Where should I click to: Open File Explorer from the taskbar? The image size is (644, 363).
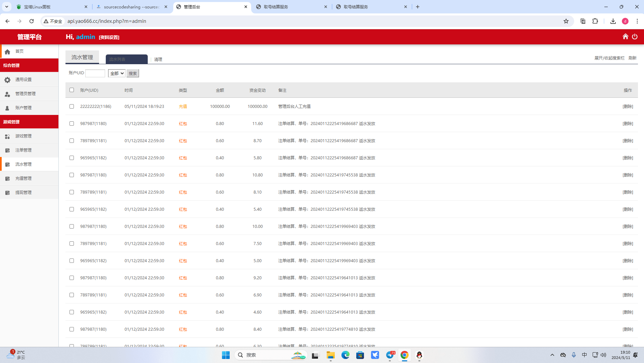coord(330,355)
